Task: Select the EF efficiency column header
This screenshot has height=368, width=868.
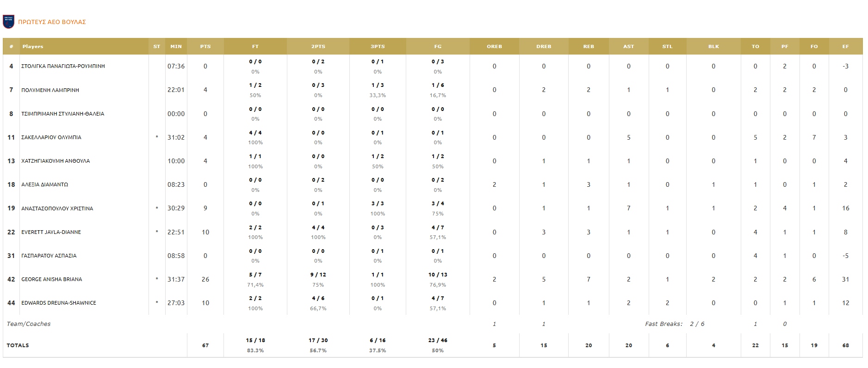Action: tap(845, 47)
